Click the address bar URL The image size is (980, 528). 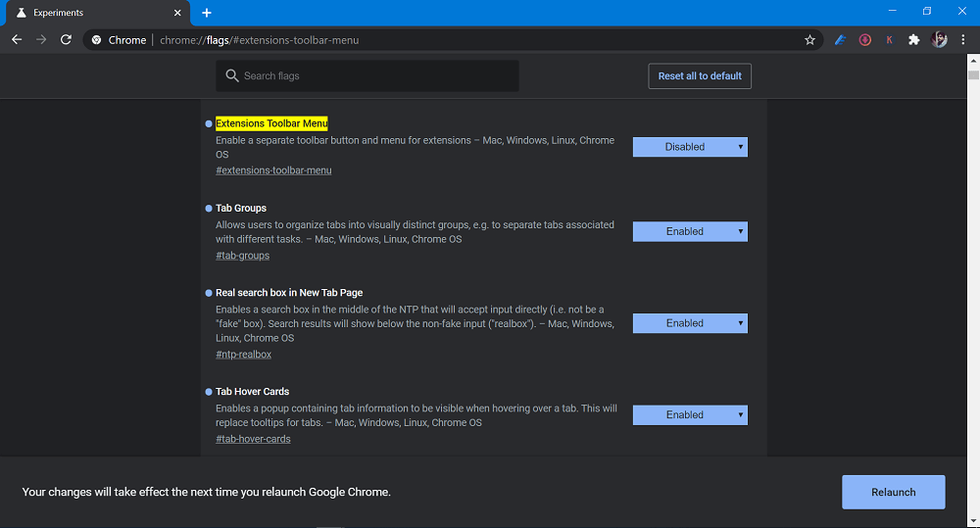tap(259, 40)
